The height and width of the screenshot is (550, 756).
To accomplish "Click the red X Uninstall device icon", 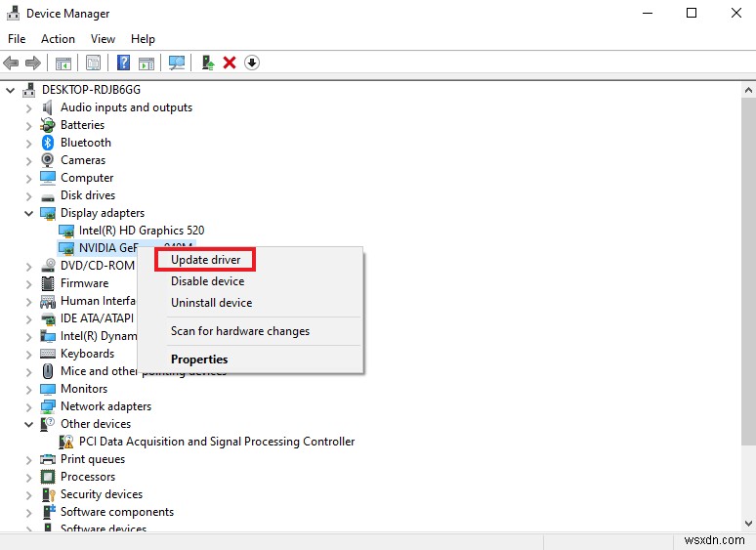I will [x=230, y=63].
